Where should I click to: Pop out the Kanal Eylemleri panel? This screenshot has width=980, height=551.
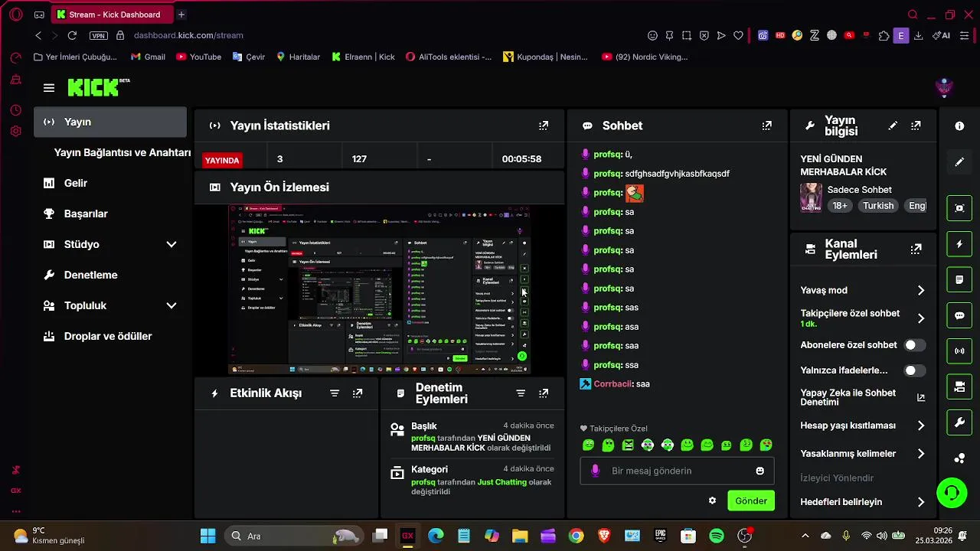click(x=916, y=249)
